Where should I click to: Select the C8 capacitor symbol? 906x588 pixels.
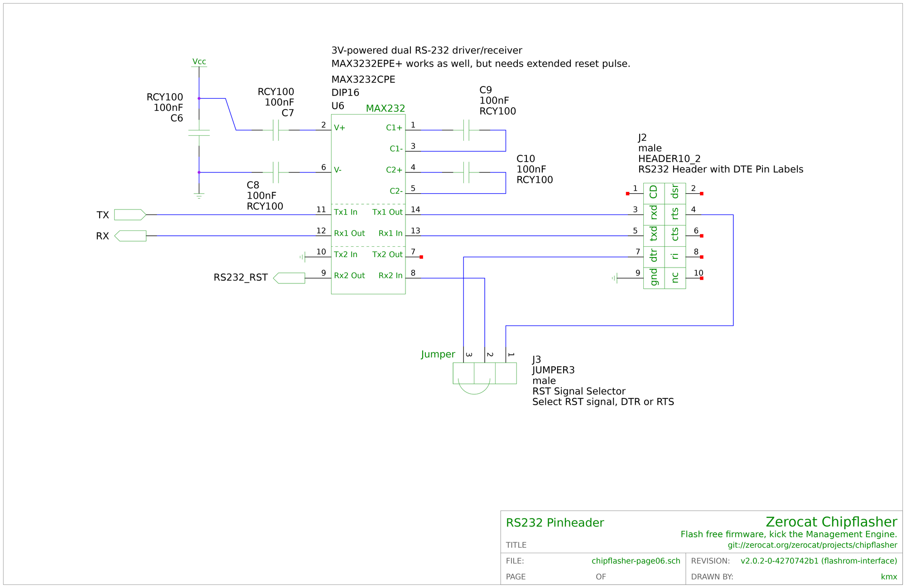point(275,172)
